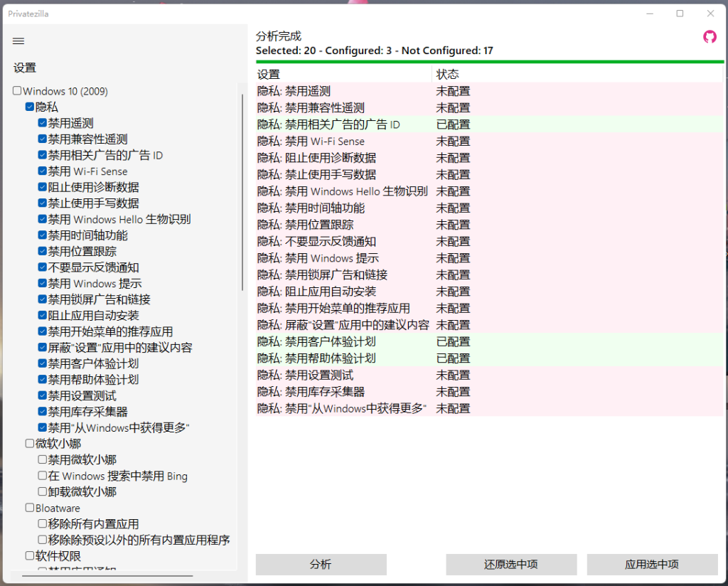Click the 还原选中项 button
Viewport: 728px width, 586px height.
[510, 564]
